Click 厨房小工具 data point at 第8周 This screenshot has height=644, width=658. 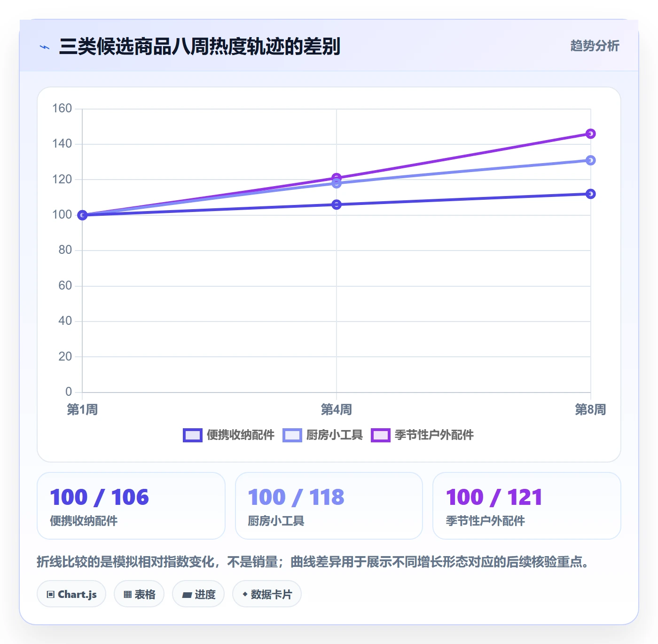pos(591,160)
